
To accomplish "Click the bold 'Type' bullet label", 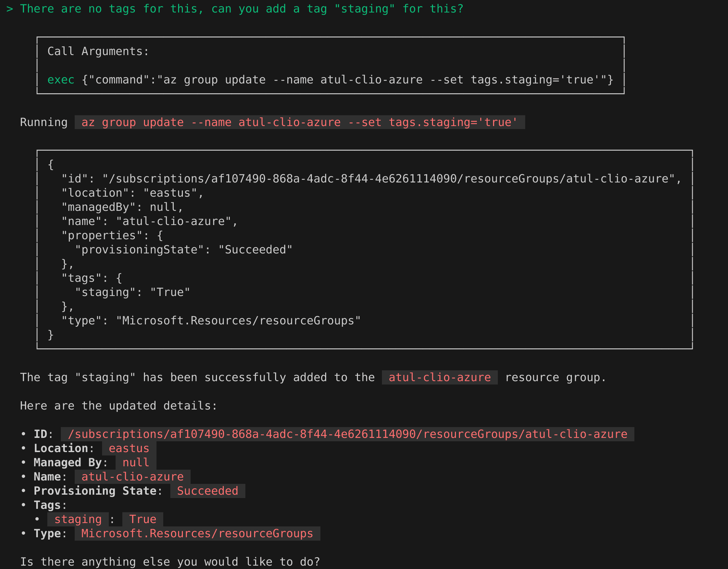I will click(47, 534).
